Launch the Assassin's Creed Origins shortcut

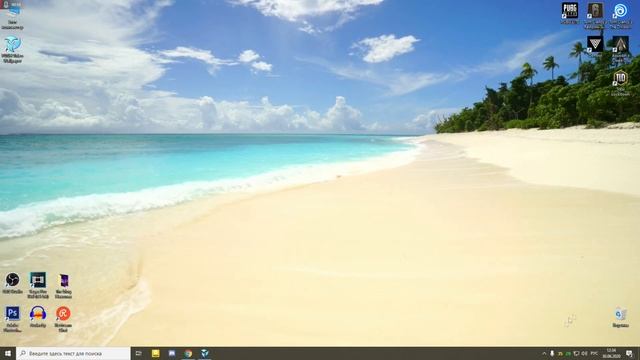tap(620, 49)
